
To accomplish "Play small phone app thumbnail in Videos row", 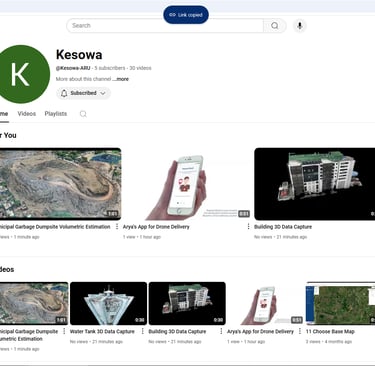I will [x=265, y=303].
